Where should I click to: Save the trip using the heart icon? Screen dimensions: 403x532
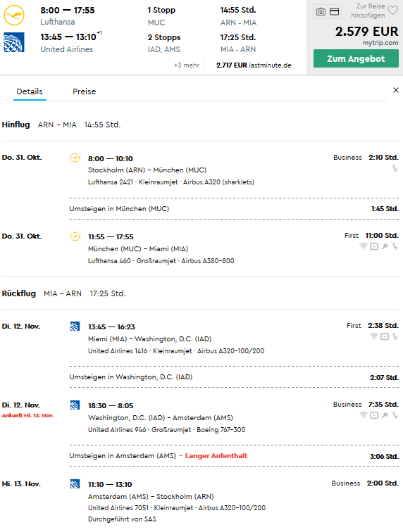point(393,11)
